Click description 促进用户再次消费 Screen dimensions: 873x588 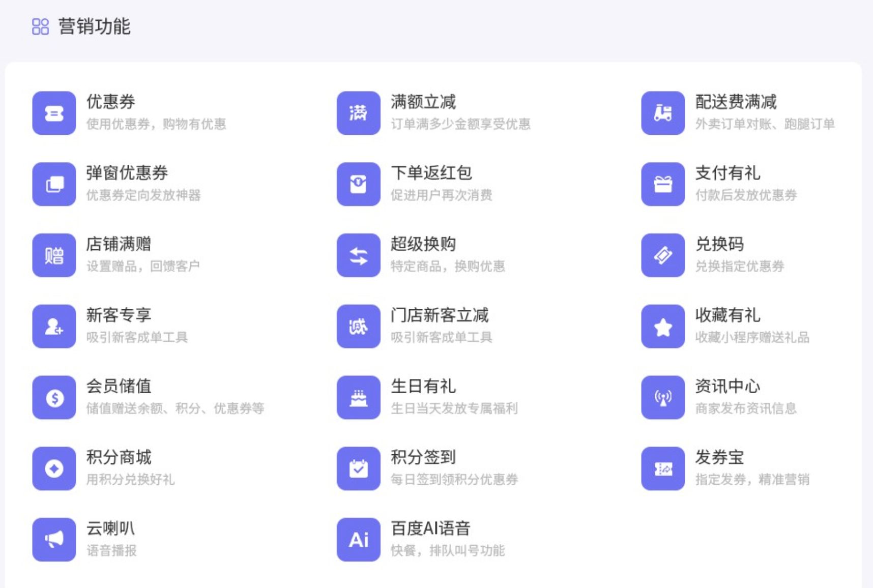(442, 195)
